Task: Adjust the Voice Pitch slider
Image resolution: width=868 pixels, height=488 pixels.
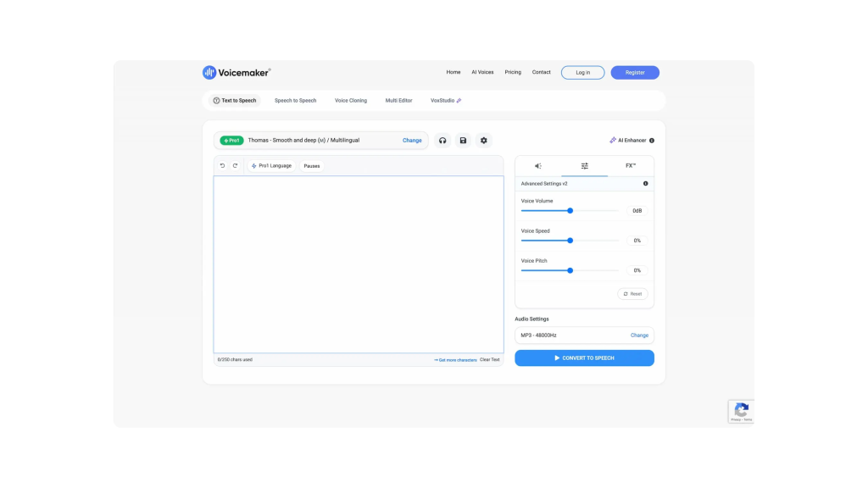Action: tap(569, 270)
